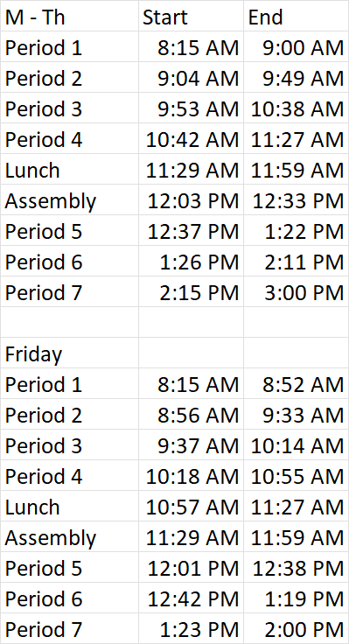Select the 2:00 PM end time cell
Viewport: 349px width, 644px height.
296,628
